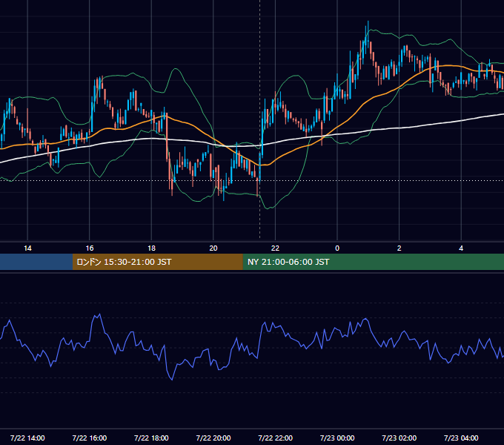This screenshot has width=504, height=445.
Task: Select the 7/22 18:00 date label
Action: [x=151, y=438]
